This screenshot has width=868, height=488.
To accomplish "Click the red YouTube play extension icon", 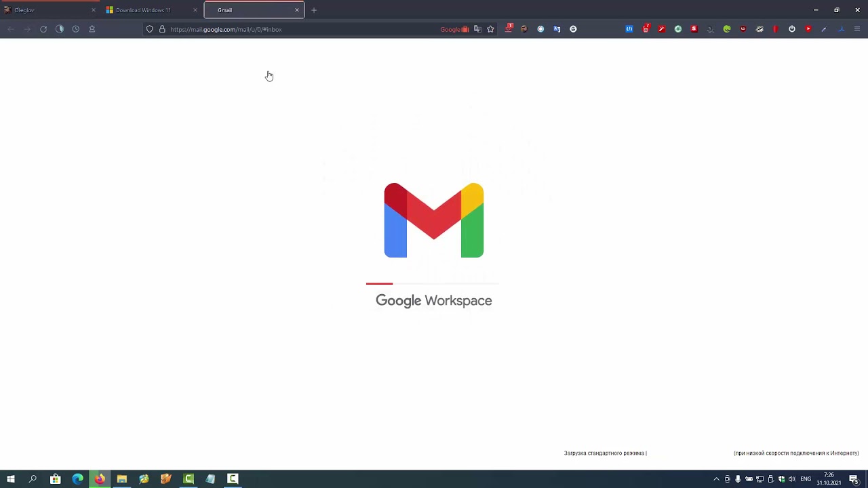I will (808, 29).
